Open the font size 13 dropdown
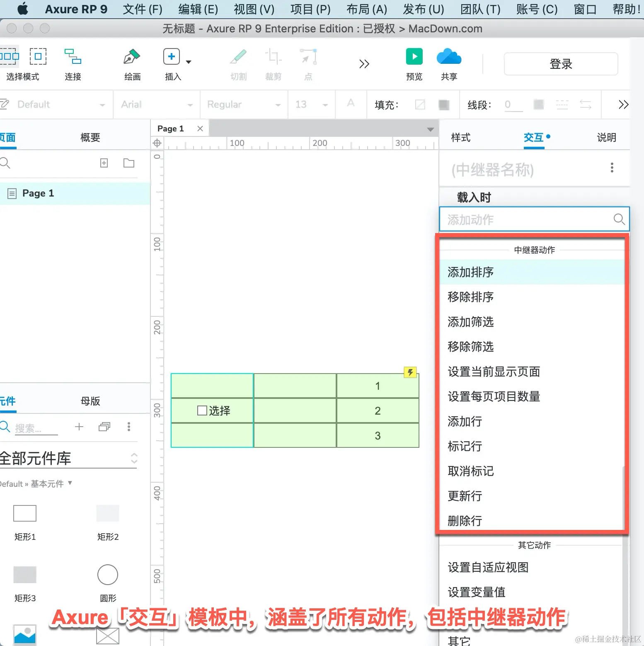This screenshot has height=646, width=644. point(312,104)
